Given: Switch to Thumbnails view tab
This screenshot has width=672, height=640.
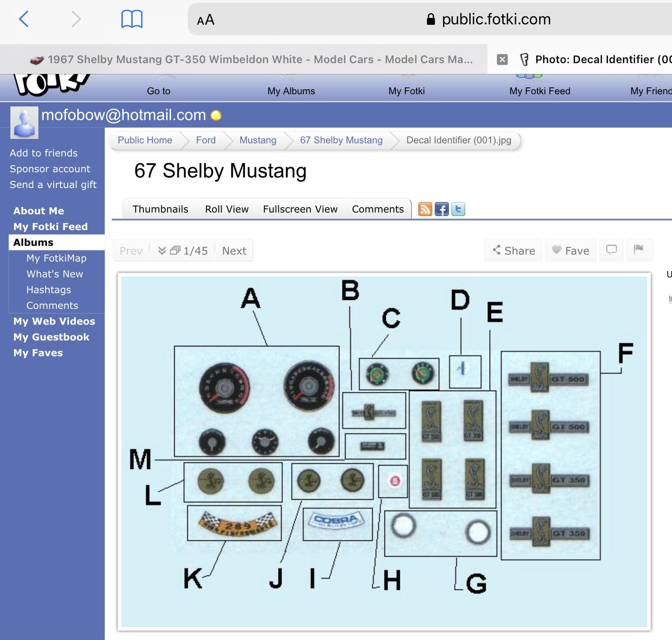Looking at the screenshot, I should click(160, 209).
